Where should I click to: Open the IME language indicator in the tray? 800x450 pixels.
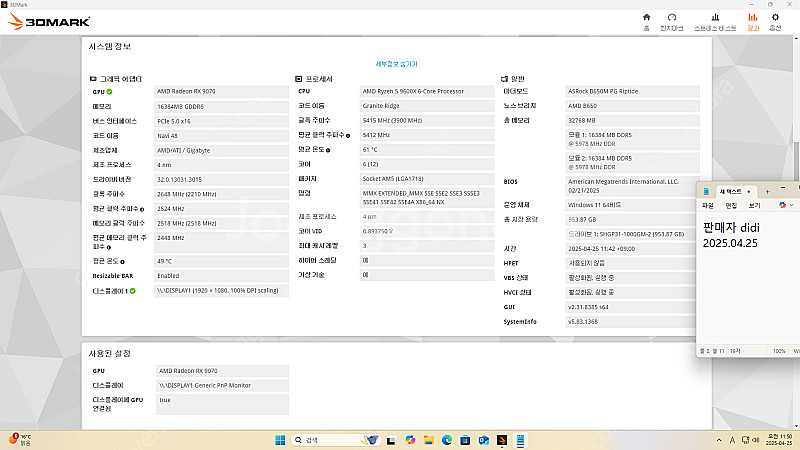pyautogui.click(x=732, y=440)
